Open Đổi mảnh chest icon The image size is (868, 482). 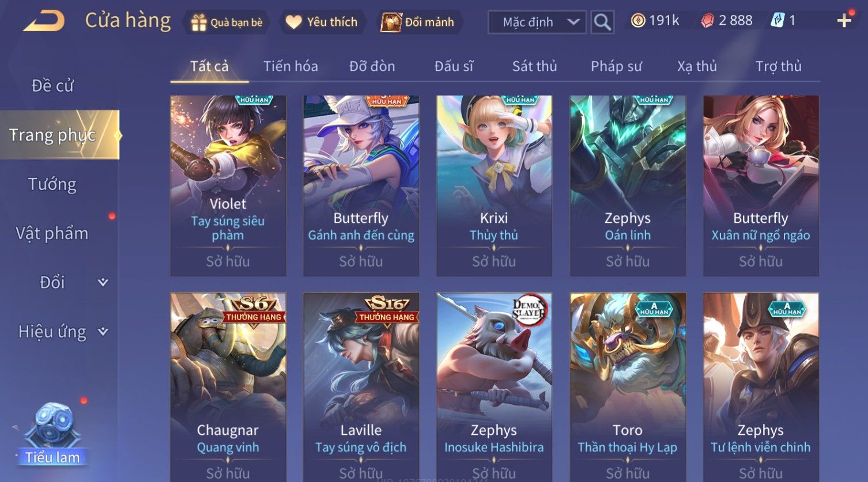(391, 22)
